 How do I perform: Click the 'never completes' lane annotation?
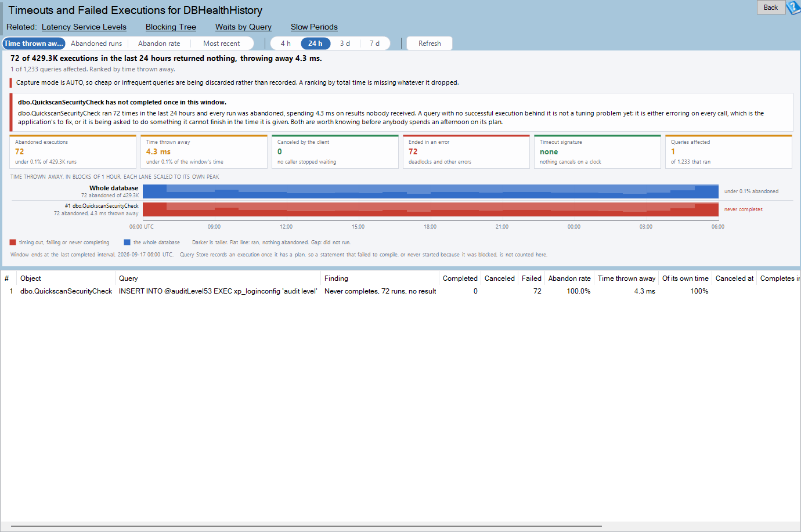coord(744,209)
